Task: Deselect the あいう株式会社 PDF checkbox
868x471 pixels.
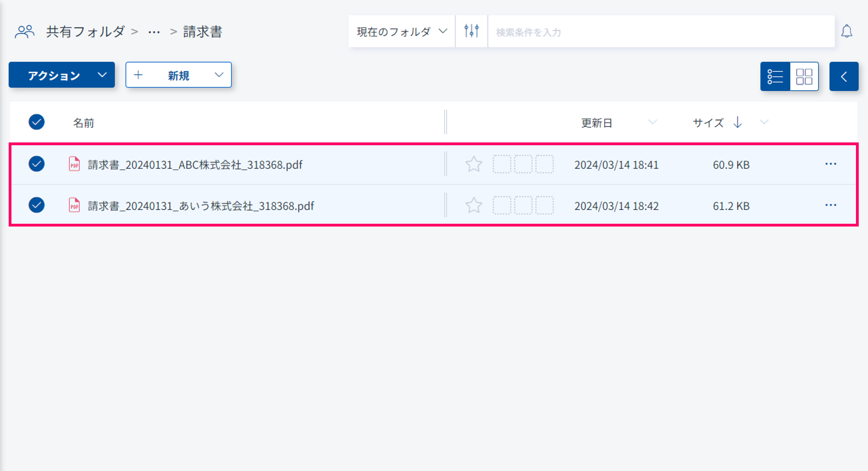Action: (x=36, y=205)
